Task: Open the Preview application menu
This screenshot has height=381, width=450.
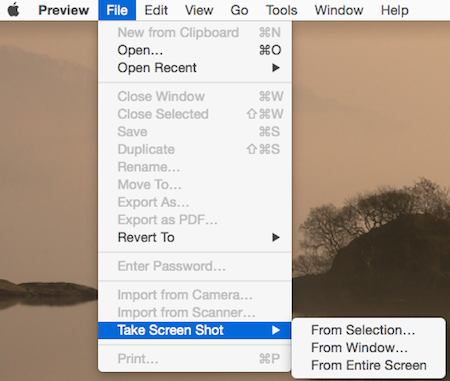Action: pyautogui.click(x=64, y=10)
